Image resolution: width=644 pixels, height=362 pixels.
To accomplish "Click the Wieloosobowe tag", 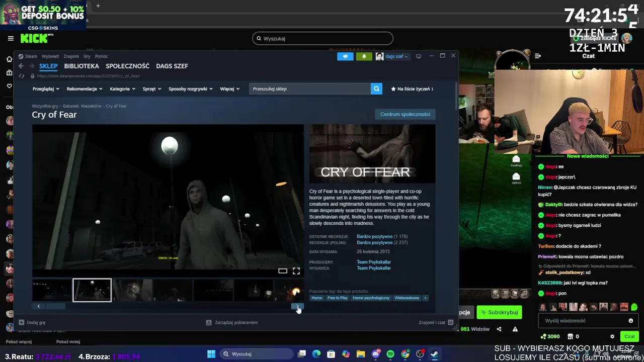I will pos(407,298).
